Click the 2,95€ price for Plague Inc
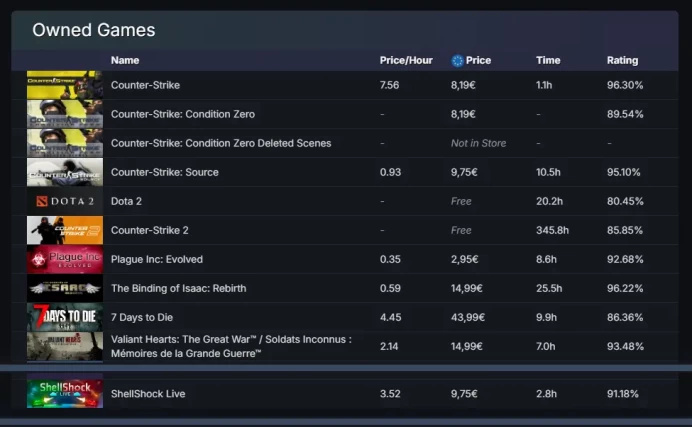The height and width of the screenshot is (427, 692). coord(464,259)
